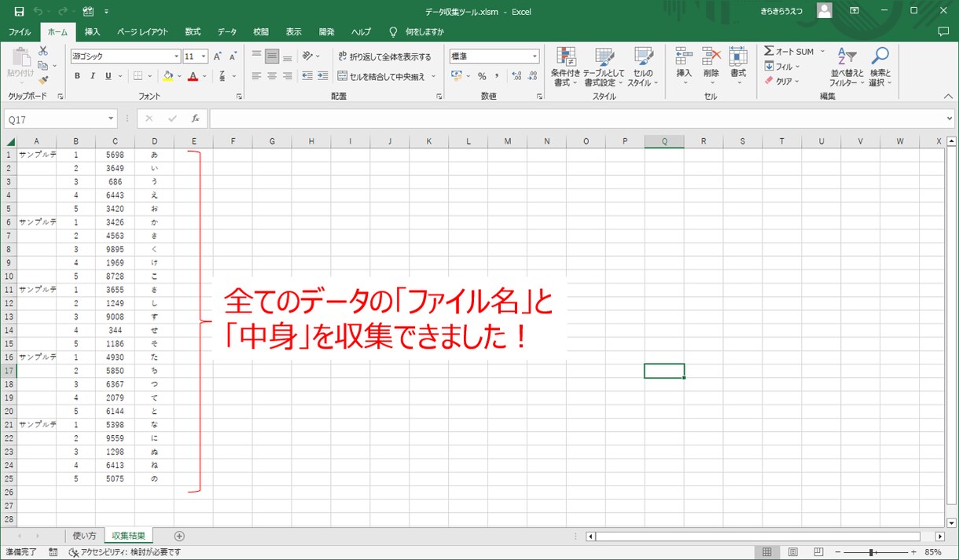Screen dimensions: 959x560
Task: Open the number format 標準 dropdown
Action: tap(535, 57)
